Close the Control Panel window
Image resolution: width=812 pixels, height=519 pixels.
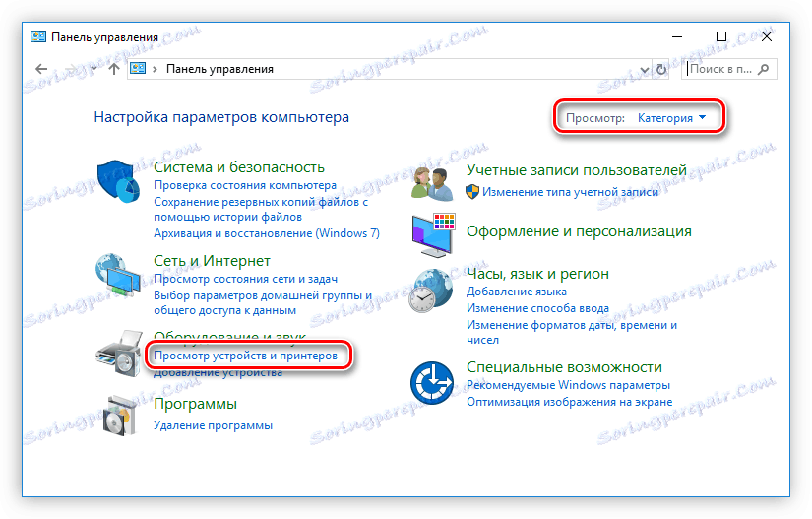767,36
